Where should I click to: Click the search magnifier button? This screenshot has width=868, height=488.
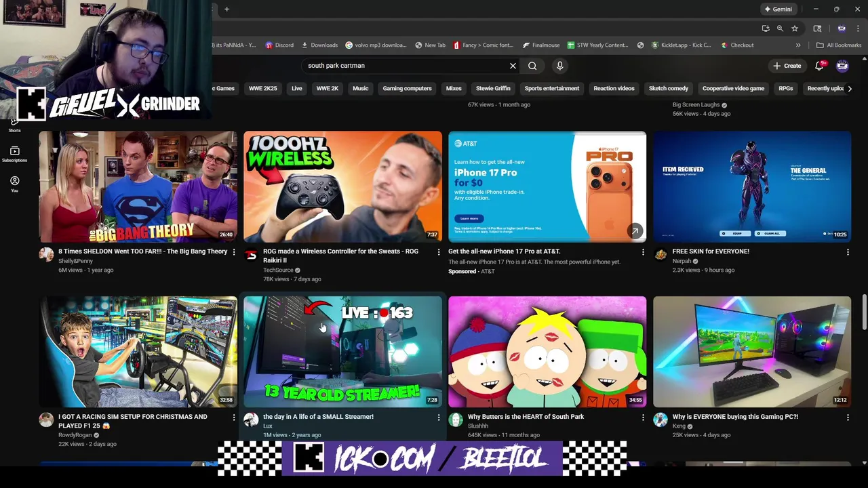click(532, 66)
